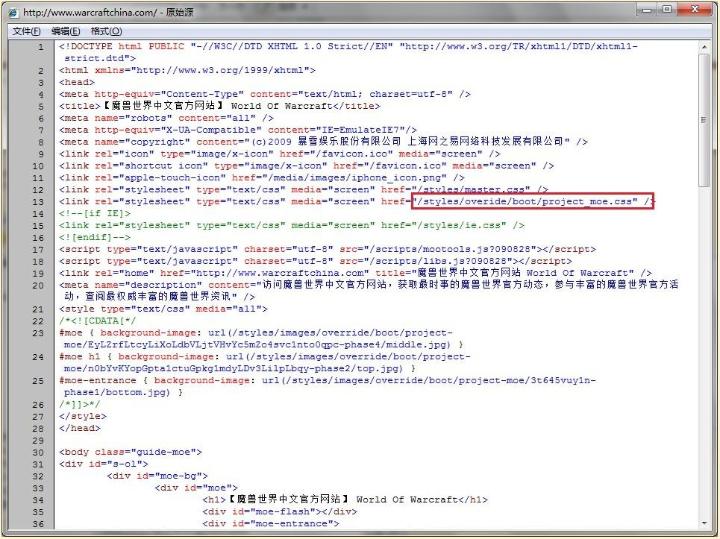Click the IE page icon in title bar
The height and width of the screenshot is (539, 720).
(13, 12)
